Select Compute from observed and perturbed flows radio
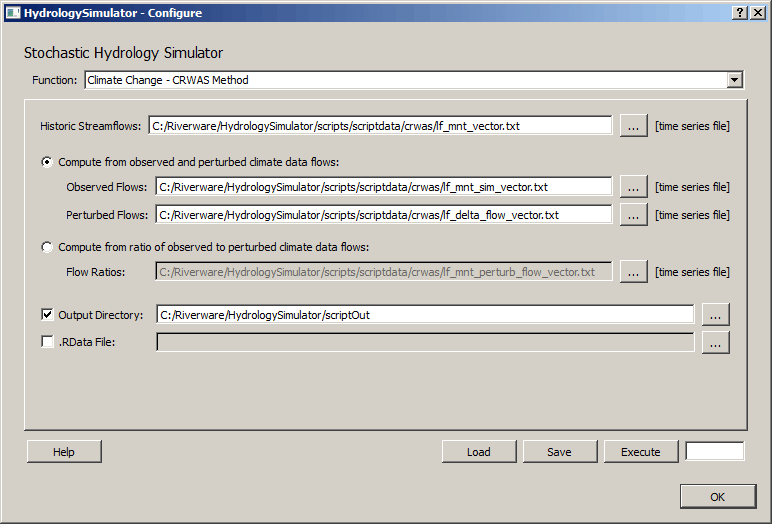The height and width of the screenshot is (524, 772). [x=47, y=162]
